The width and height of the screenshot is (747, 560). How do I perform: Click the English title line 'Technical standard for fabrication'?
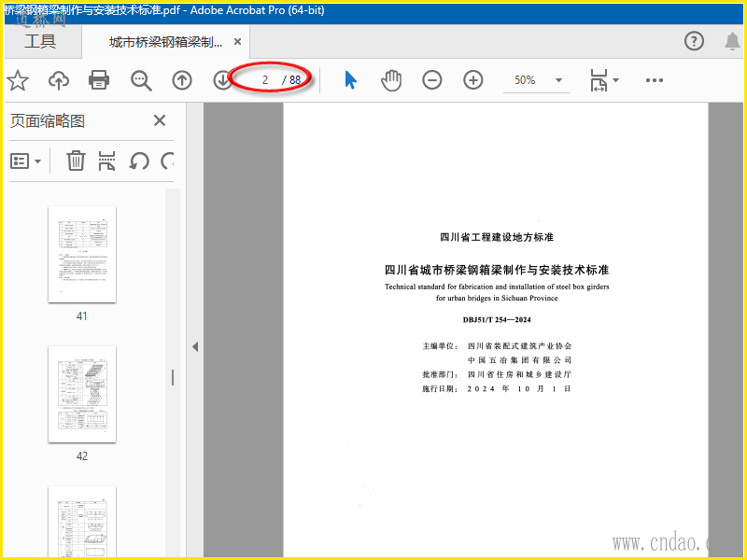497,287
